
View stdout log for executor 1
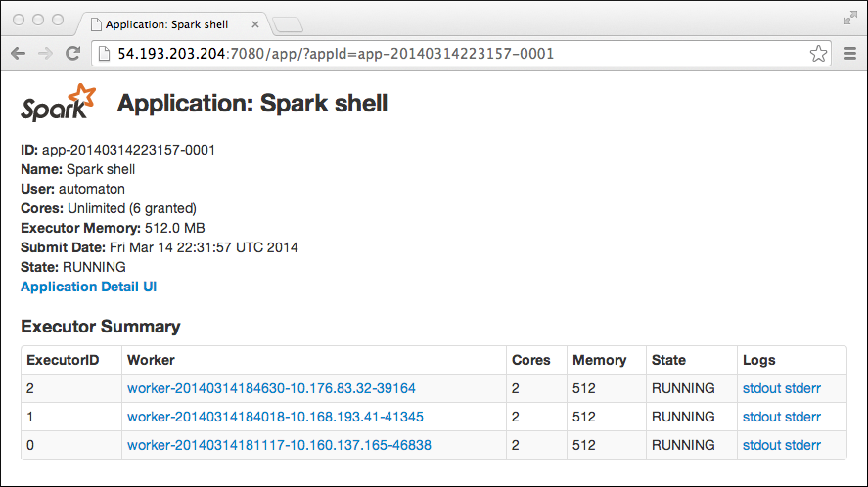(x=761, y=417)
